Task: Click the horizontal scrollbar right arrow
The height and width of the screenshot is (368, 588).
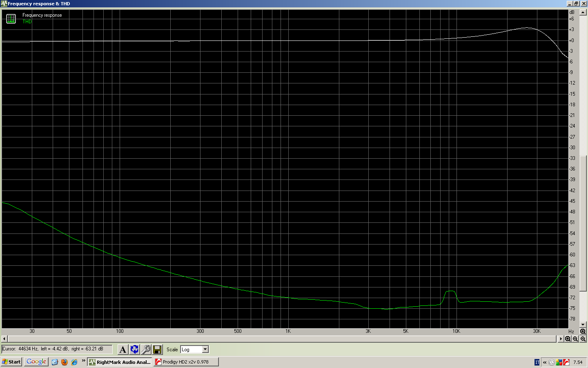Action: click(561, 339)
